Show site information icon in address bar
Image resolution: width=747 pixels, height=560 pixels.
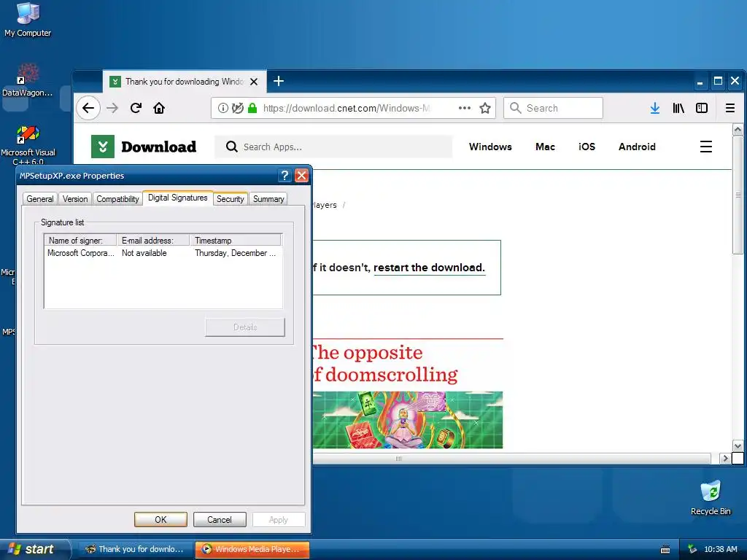pyautogui.click(x=222, y=108)
